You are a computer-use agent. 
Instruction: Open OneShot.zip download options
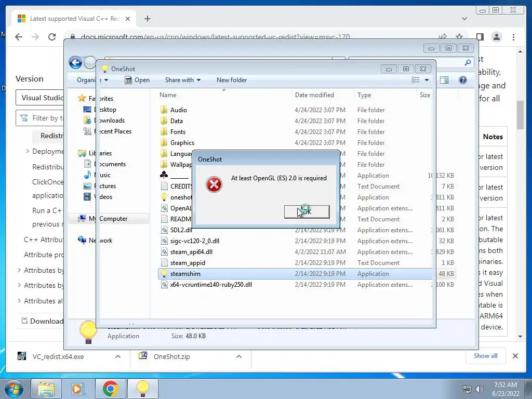239,356
